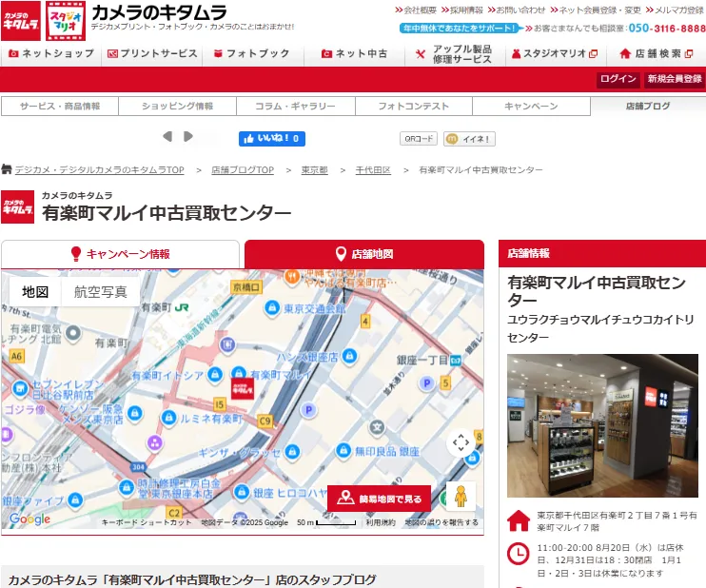
Task: Open プリントサービス navigation item
Action: tap(152, 53)
